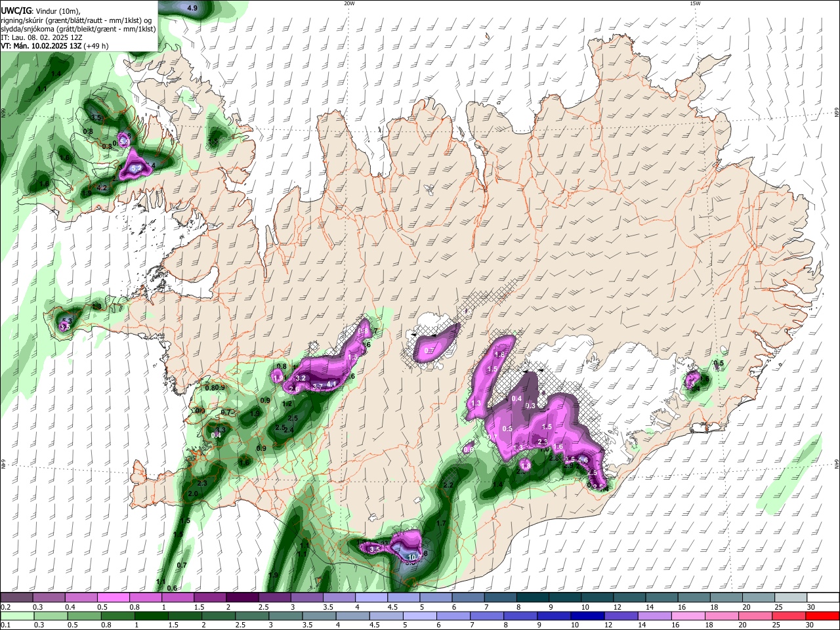Screen dimensions: 840x630
Task: Click the 'IT: Lau. 08. 02. 2025 12Z' line
Action: tap(41, 37)
